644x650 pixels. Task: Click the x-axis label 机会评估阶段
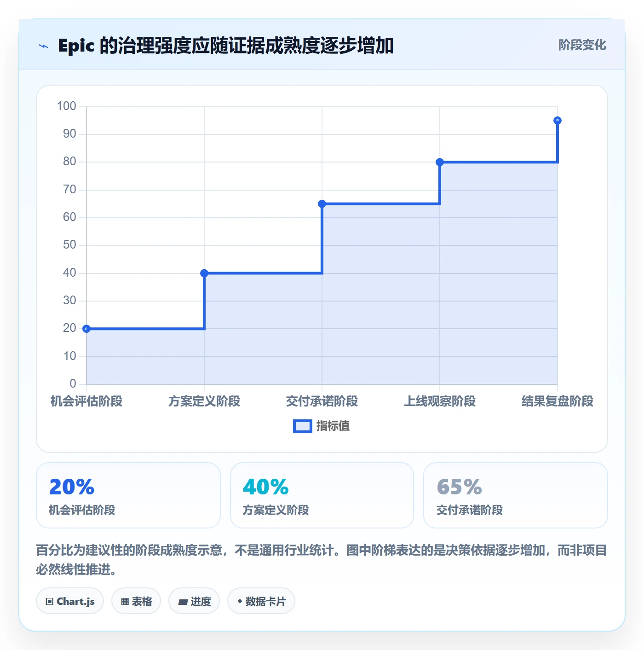pos(86,401)
